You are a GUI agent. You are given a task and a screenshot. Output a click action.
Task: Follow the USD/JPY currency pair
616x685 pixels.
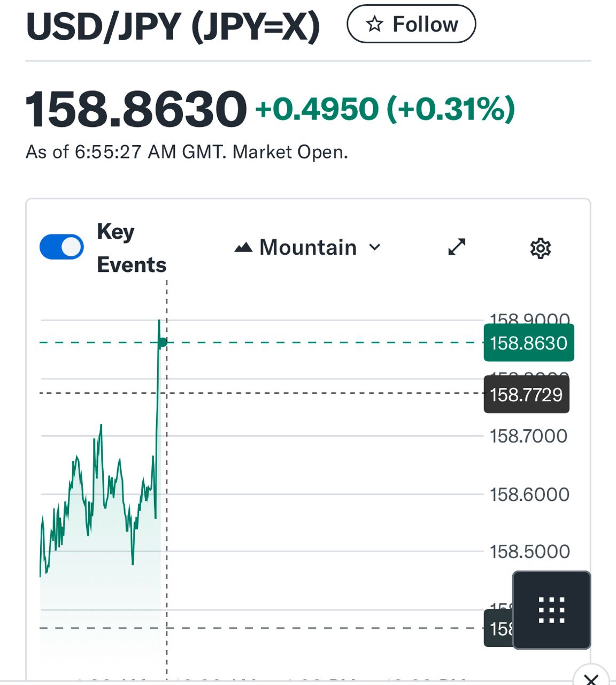411,24
